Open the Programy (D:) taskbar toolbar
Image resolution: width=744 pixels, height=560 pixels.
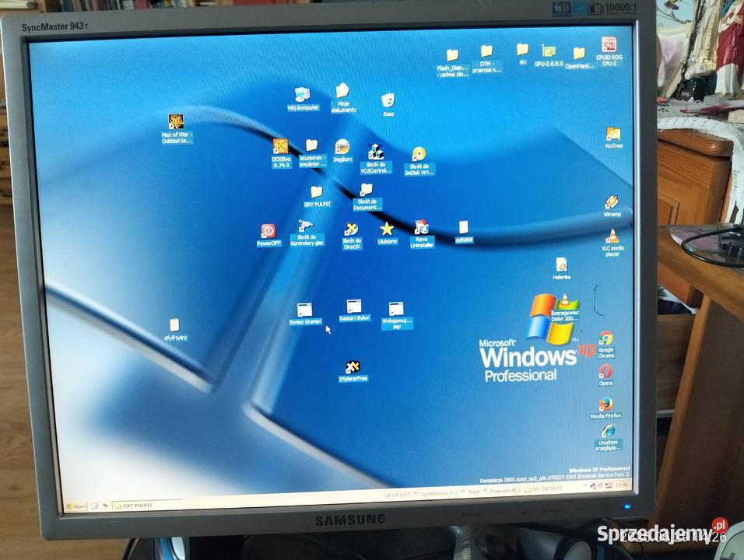(505, 491)
